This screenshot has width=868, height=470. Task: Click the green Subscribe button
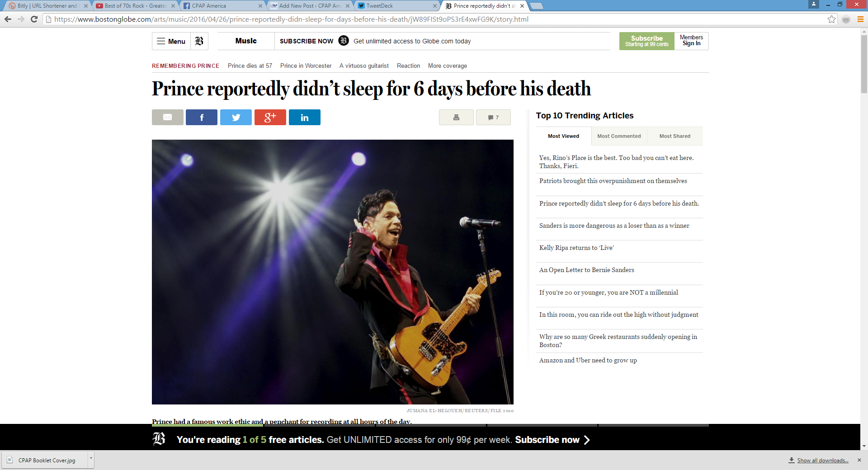[646, 41]
